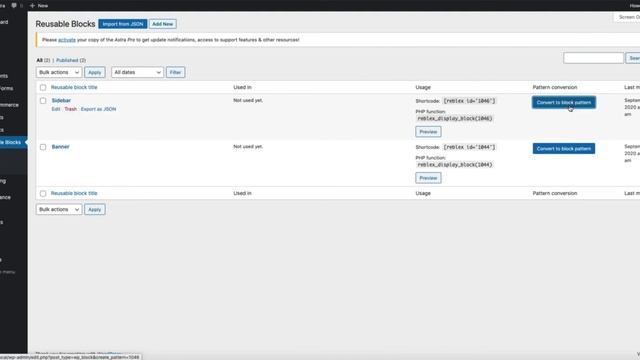Click the Pattern conversion column header
The image size is (640, 360).
(x=555, y=87)
